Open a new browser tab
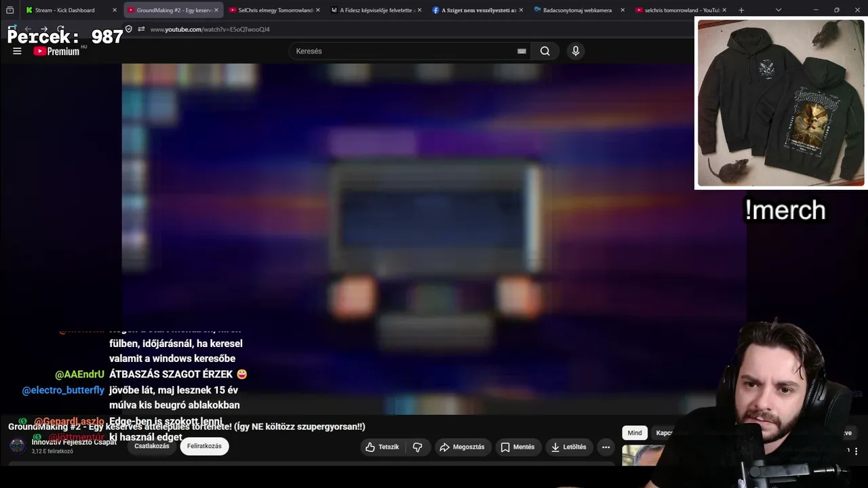The image size is (868, 488). [x=741, y=10]
